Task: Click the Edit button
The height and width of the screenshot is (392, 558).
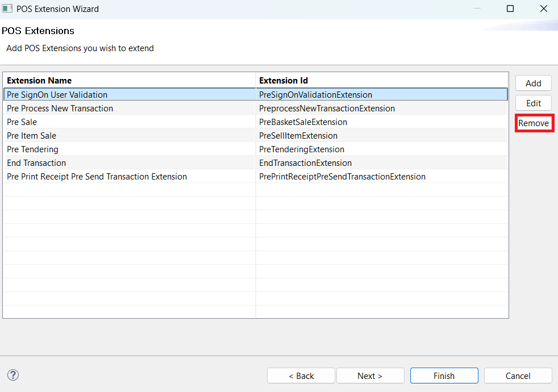Action: tap(533, 103)
